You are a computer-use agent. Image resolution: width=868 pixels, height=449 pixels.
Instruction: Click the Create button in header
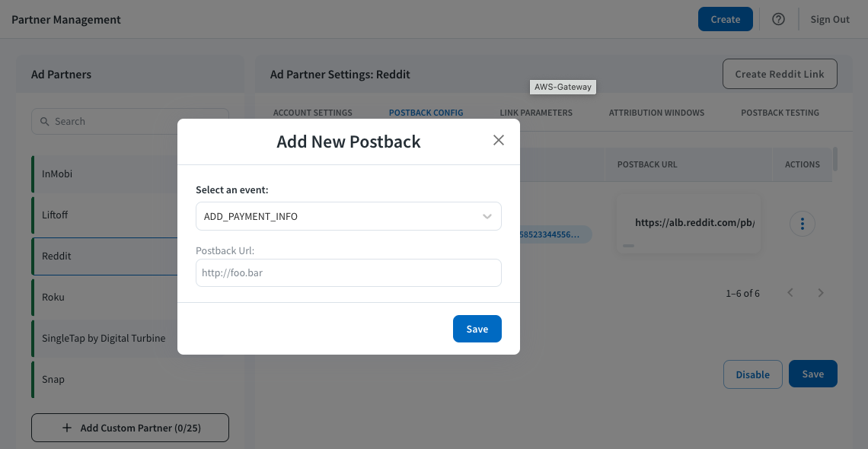coord(725,19)
